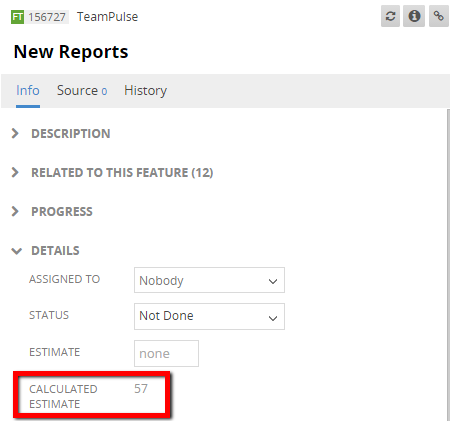The height and width of the screenshot is (421, 450).
Task: Switch to the Info tab
Action: pyautogui.click(x=28, y=91)
